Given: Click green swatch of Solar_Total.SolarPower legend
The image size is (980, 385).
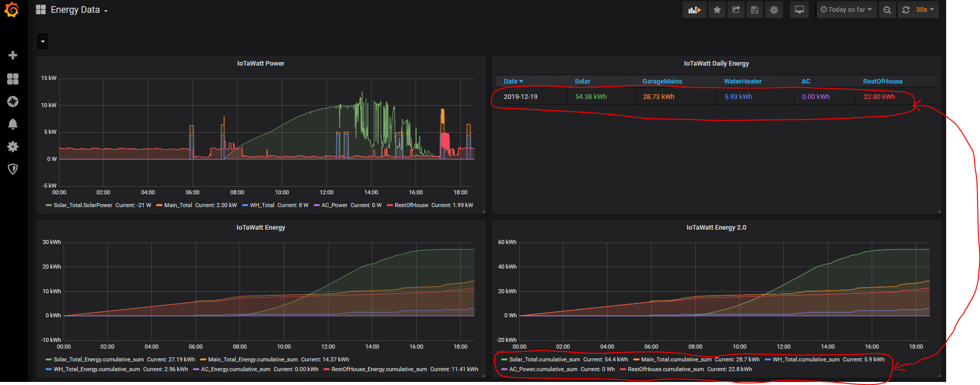Looking at the screenshot, I should coord(49,206).
